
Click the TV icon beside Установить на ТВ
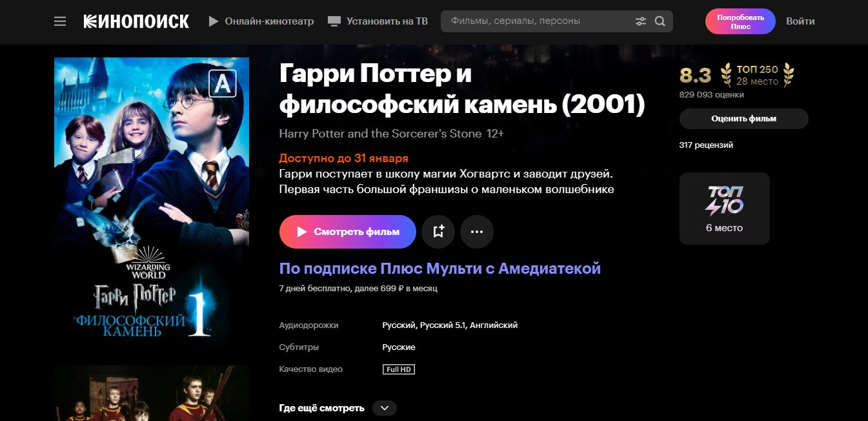tap(334, 21)
